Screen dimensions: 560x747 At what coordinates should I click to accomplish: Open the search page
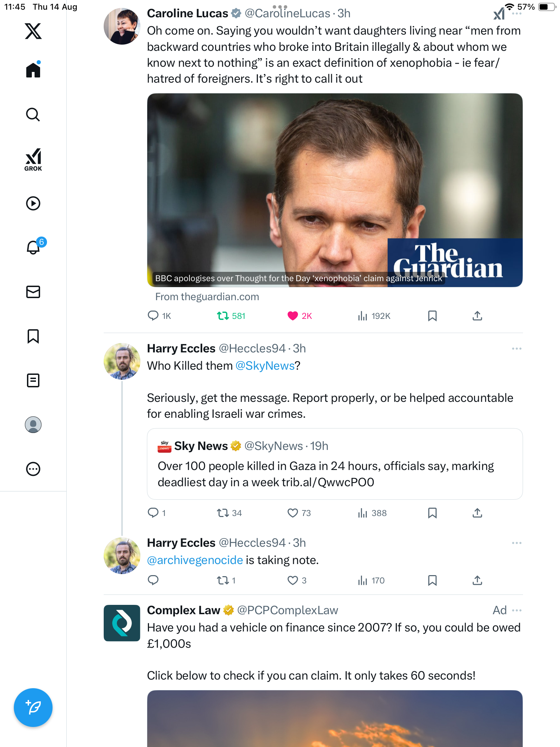[33, 114]
